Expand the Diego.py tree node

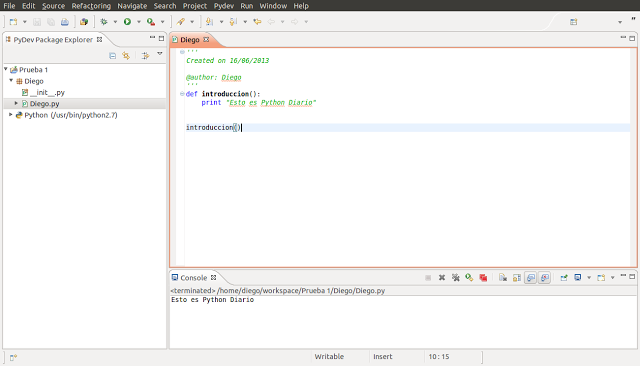[x=16, y=104]
